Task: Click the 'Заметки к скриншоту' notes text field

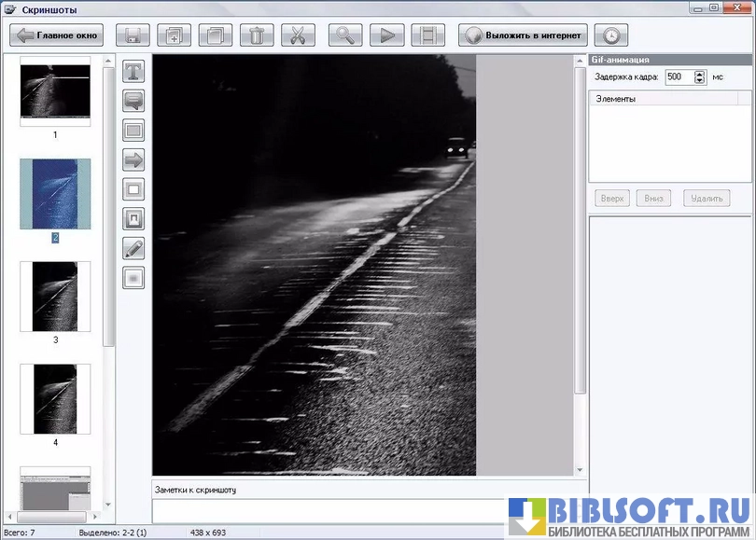Action: click(327, 510)
